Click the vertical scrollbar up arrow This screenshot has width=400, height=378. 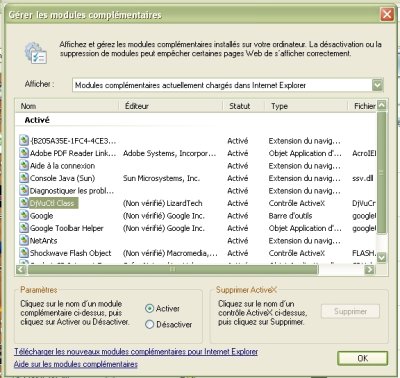pos(382,105)
